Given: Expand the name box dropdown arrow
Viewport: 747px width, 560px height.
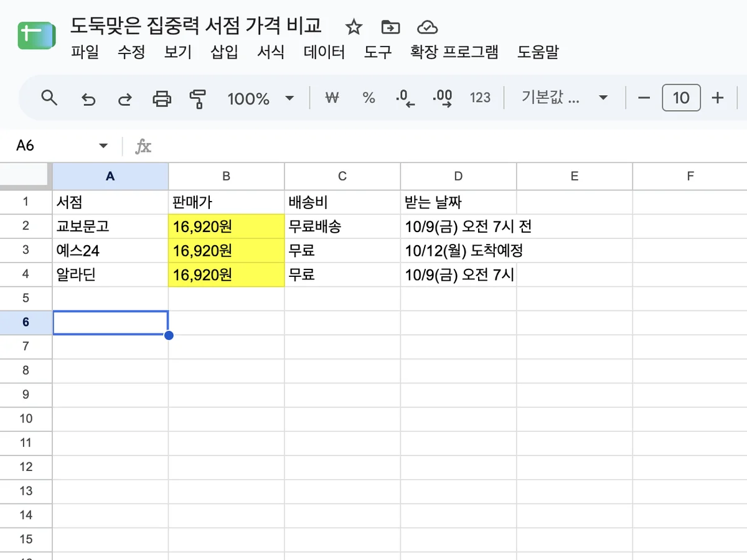Looking at the screenshot, I should click(x=103, y=146).
